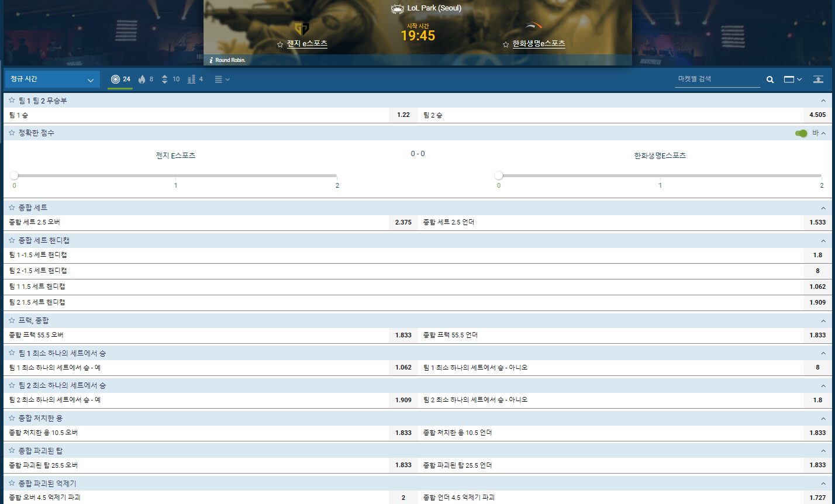Screen dimensions: 835x504
Task: Open the 젠지 e스포츠 team link
Action: 307,43
